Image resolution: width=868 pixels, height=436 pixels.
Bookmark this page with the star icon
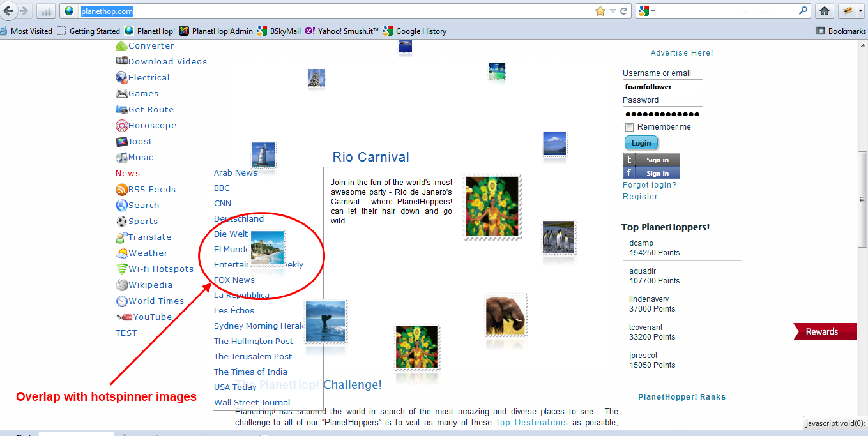600,11
